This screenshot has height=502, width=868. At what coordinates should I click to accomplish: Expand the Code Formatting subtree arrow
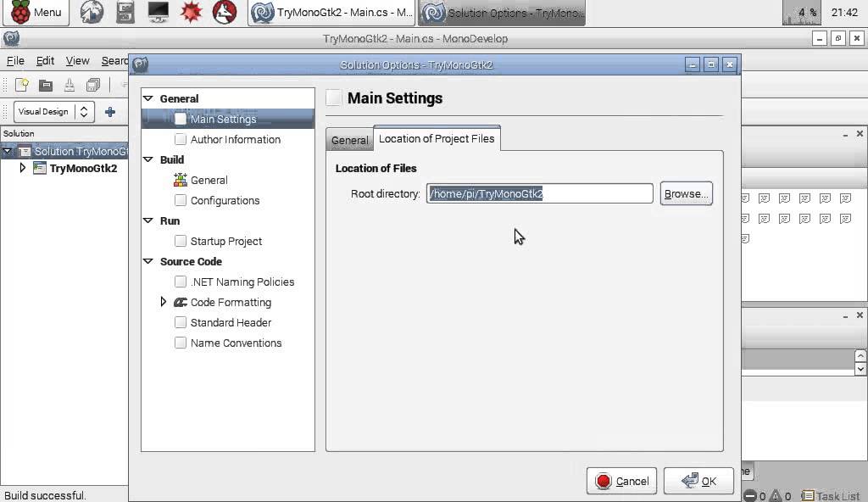click(164, 302)
